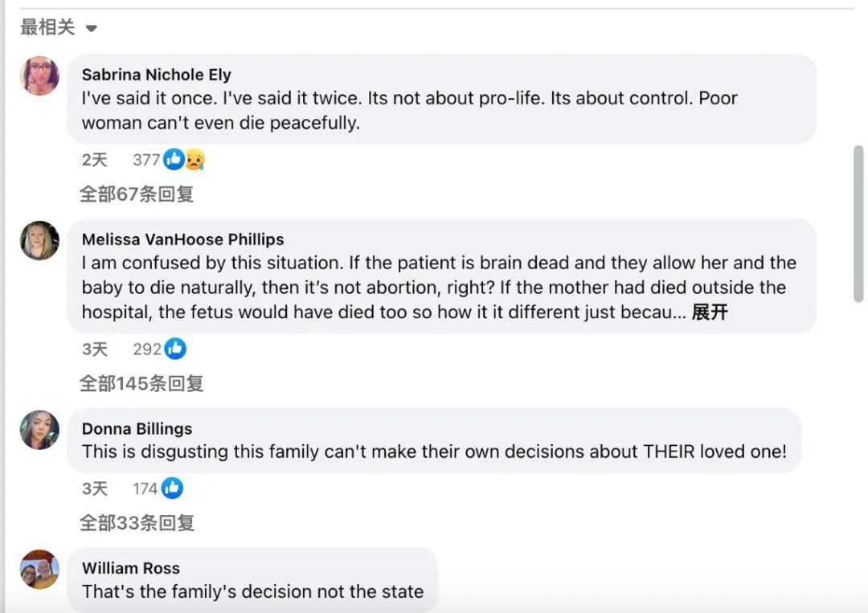
Task: Open William Ross name link
Action: [131, 568]
